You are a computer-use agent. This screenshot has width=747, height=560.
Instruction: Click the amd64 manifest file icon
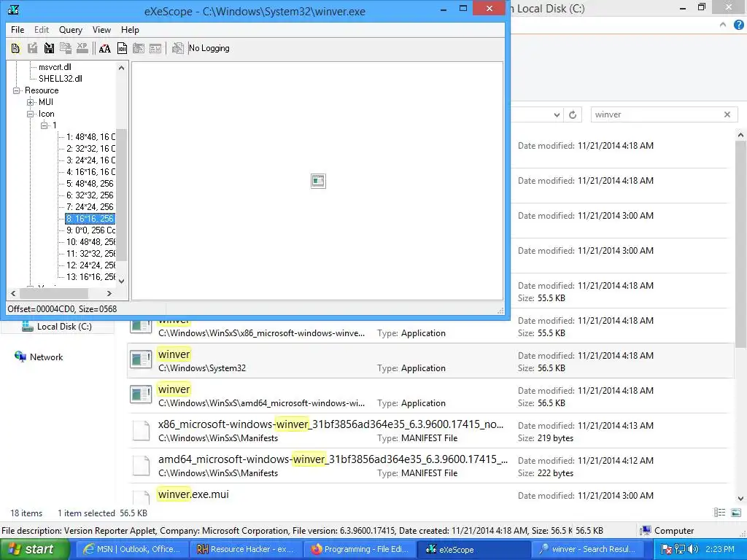pyautogui.click(x=141, y=464)
